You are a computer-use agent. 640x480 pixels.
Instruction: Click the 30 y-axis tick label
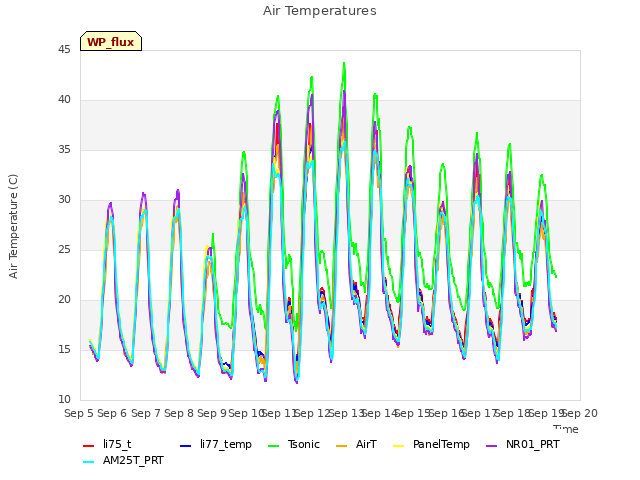(64, 199)
